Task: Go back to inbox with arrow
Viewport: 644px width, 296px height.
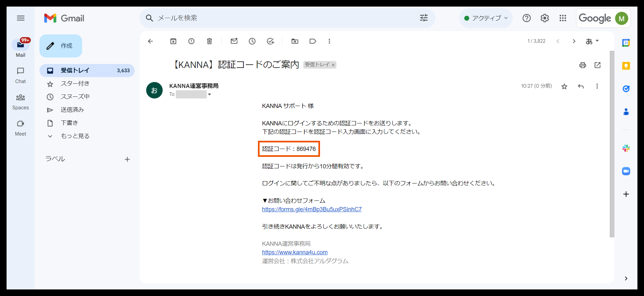Action: point(150,41)
